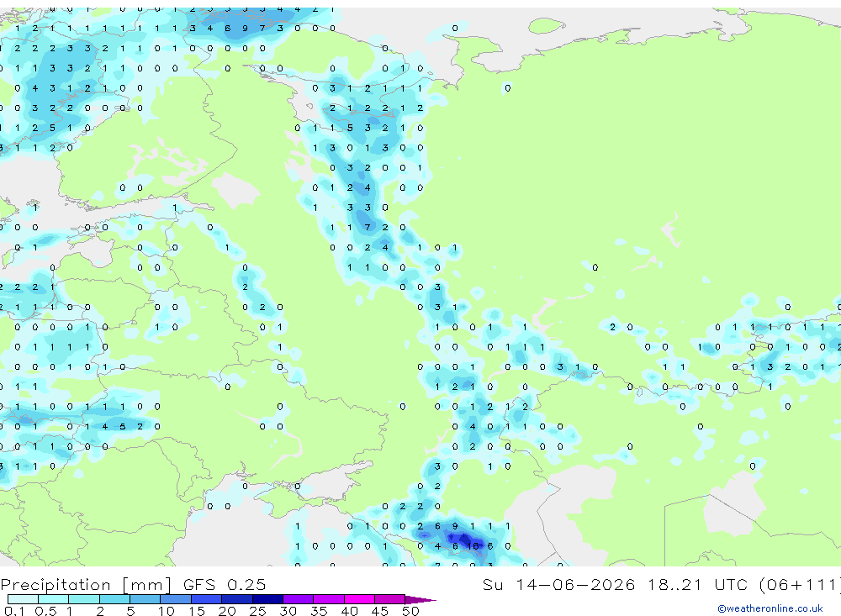841x616 pixels.
Task: Click the "40" legend scale label
Action: tap(349, 611)
